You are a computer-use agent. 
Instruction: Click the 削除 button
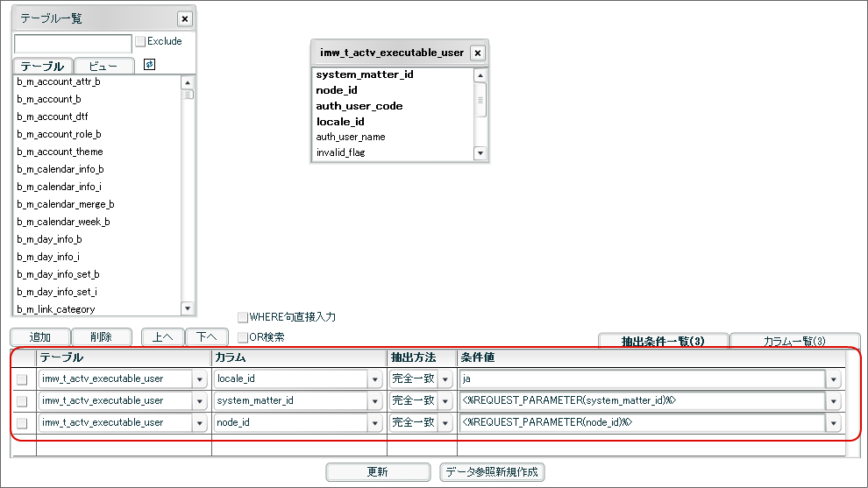102,337
